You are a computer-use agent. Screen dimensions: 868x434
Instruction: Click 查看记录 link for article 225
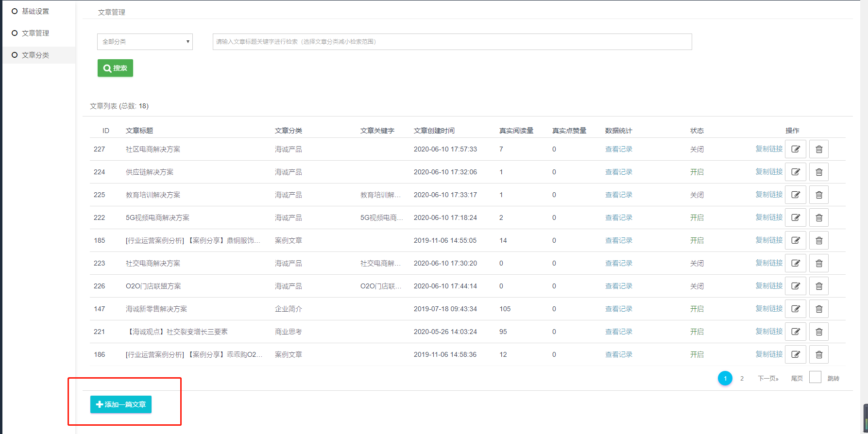pyautogui.click(x=618, y=195)
